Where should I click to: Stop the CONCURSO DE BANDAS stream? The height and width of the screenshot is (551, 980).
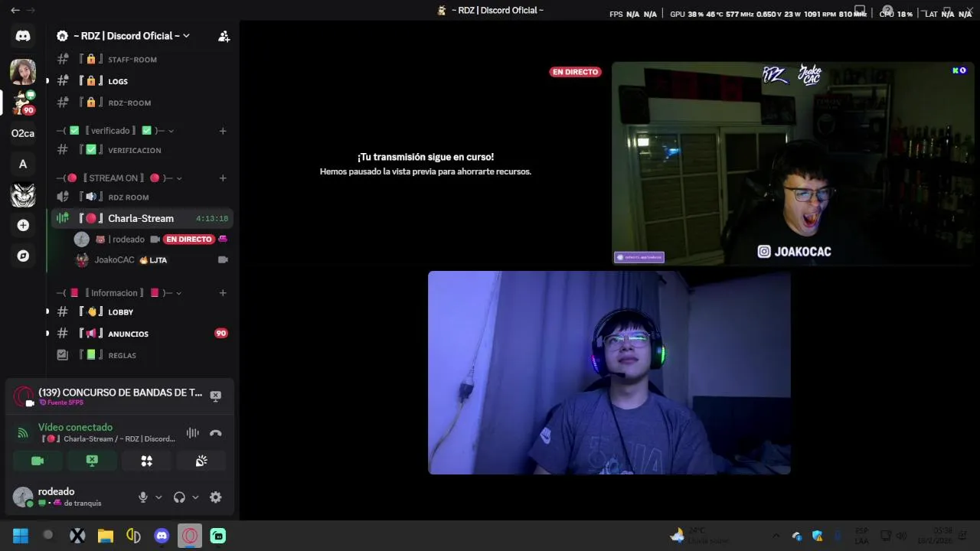[x=216, y=396]
